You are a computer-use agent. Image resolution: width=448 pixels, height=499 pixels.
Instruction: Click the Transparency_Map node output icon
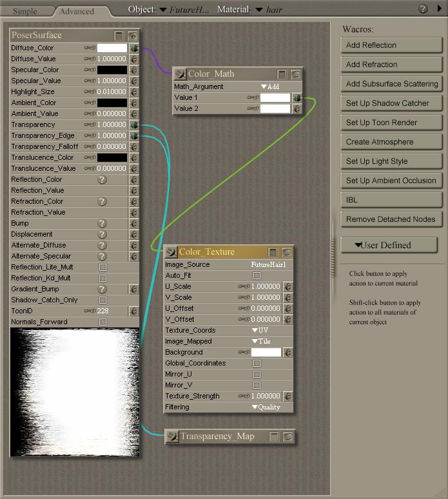172,436
